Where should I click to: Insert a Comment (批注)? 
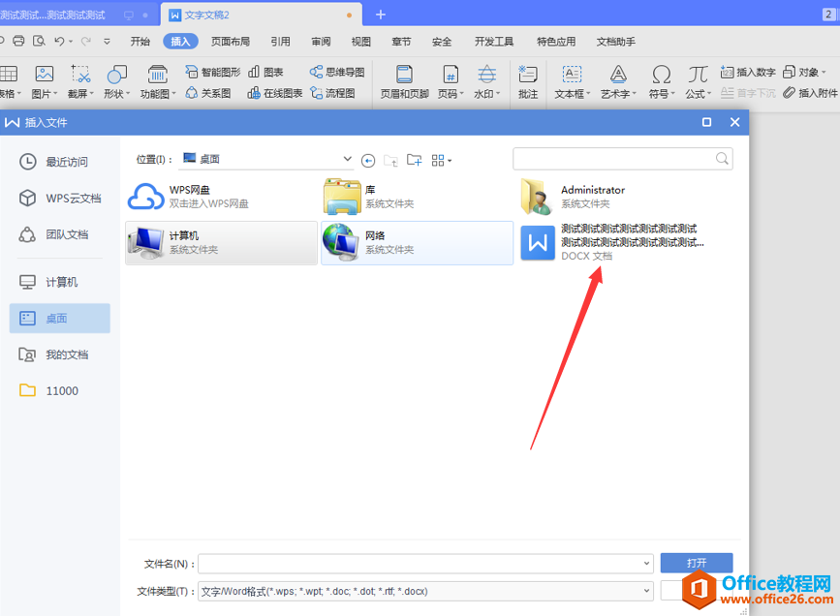pyautogui.click(x=528, y=82)
